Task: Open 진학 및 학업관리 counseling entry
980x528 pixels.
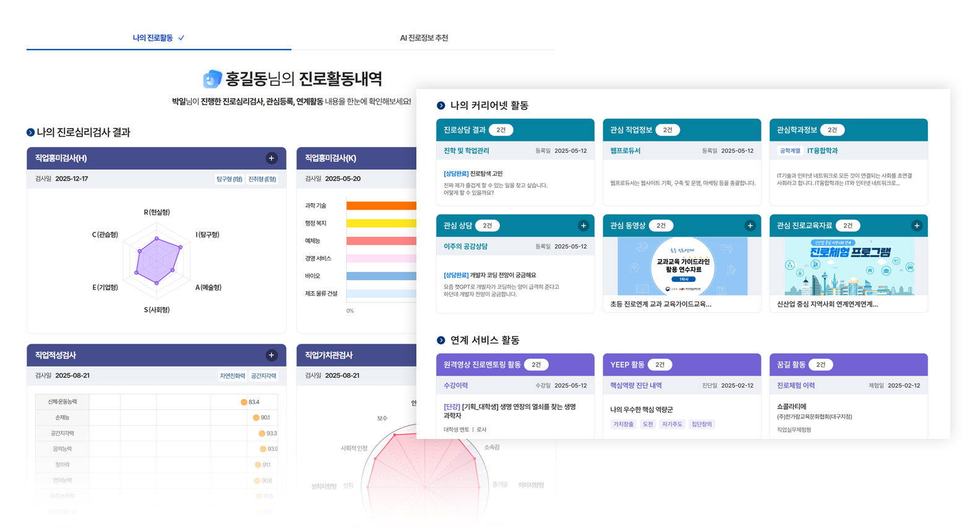Action: point(466,151)
